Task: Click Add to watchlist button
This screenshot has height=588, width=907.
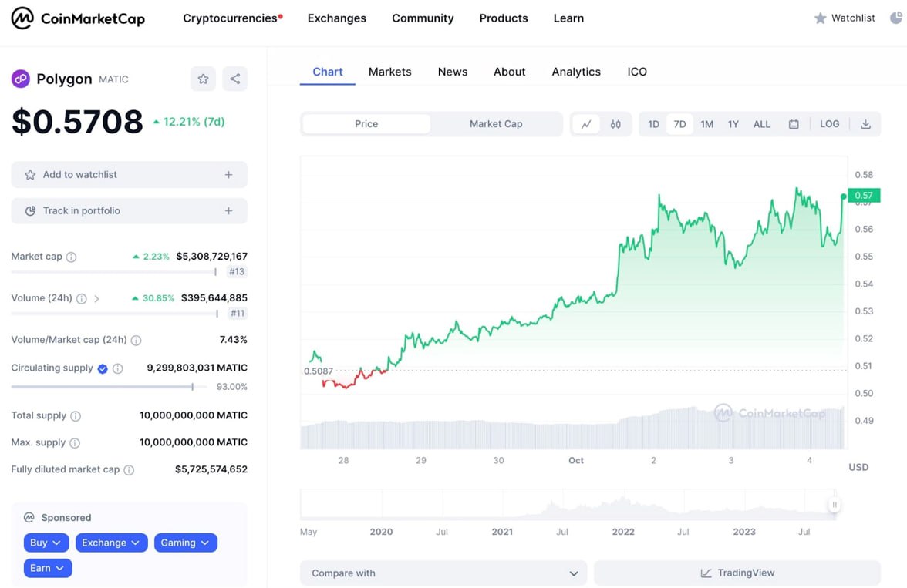Action: (x=129, y=175)
